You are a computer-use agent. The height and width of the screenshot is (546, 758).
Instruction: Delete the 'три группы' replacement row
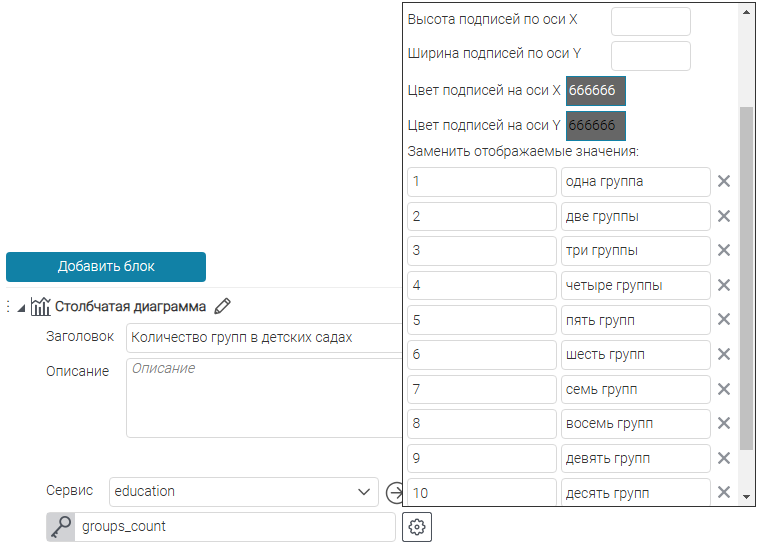[724, 251]
